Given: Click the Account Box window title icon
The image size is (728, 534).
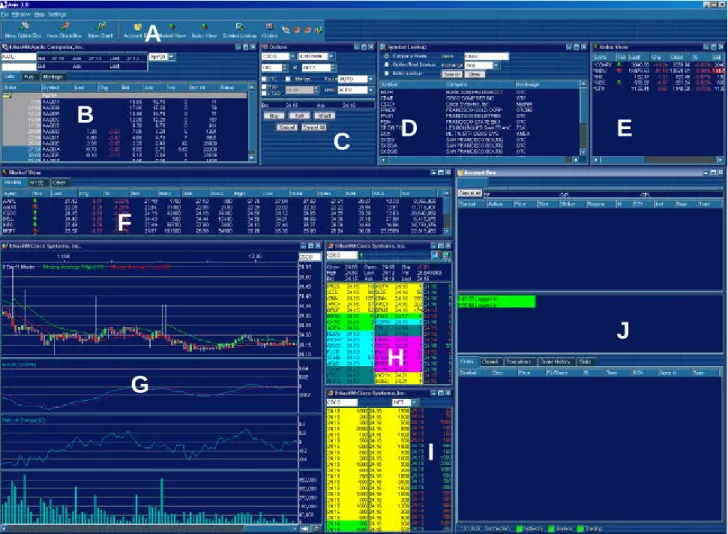Looking at the screenshot, I should pos(461,173).
